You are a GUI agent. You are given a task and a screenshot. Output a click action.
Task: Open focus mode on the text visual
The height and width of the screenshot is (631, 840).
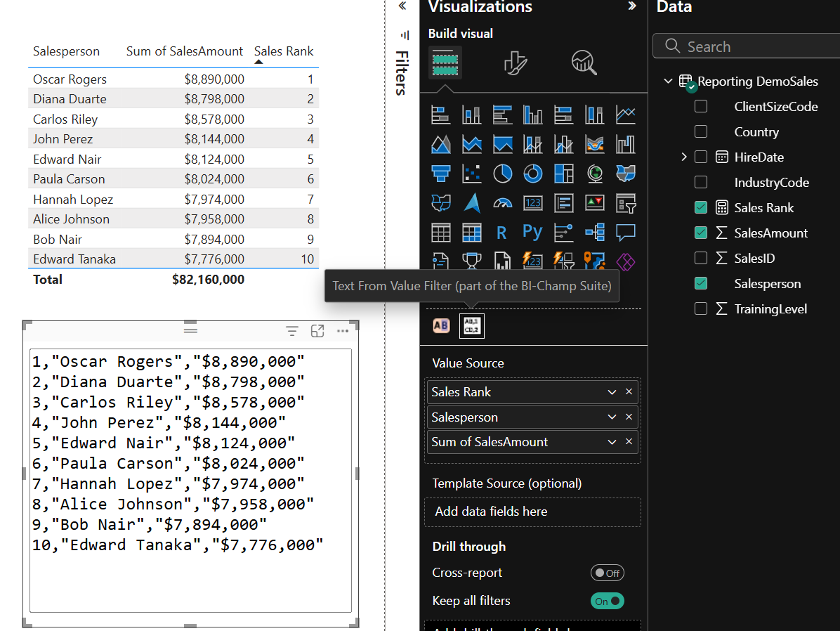[317, 332]
